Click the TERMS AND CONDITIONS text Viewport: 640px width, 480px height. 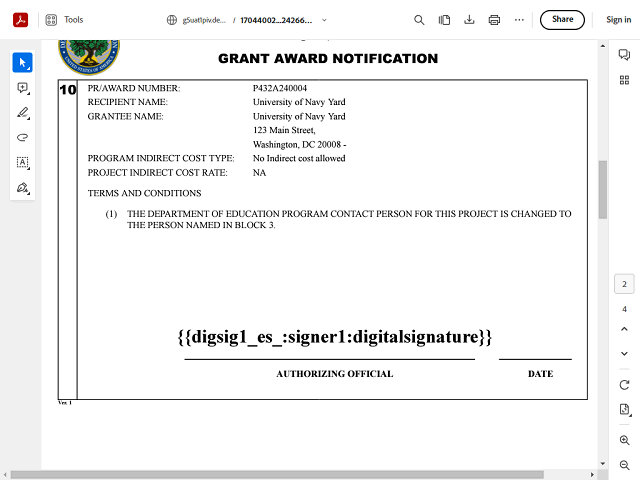click(144, 193)
